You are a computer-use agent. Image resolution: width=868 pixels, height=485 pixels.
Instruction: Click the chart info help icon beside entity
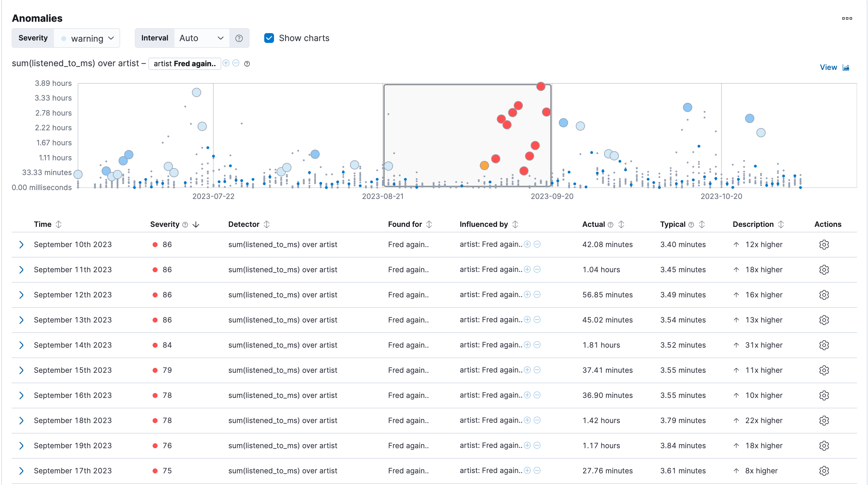pyautogui.click(x=247, y=64)
